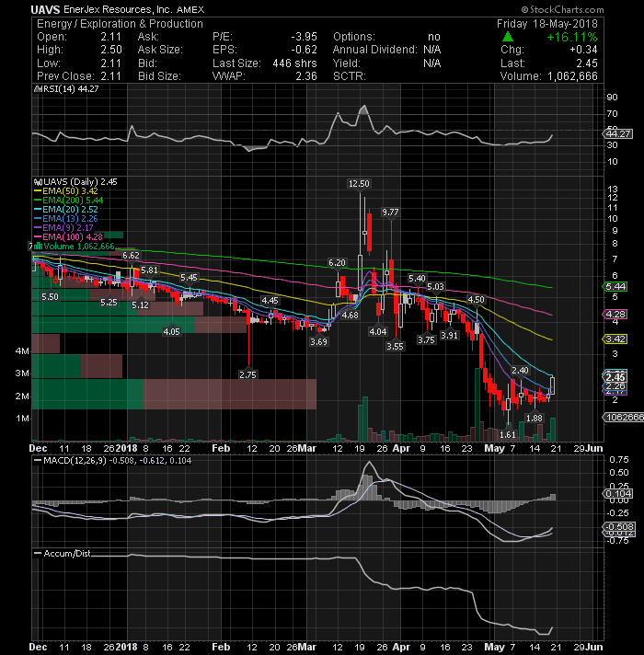
Task: Click the +16.11% percent change value
Action: click(572, 37)
